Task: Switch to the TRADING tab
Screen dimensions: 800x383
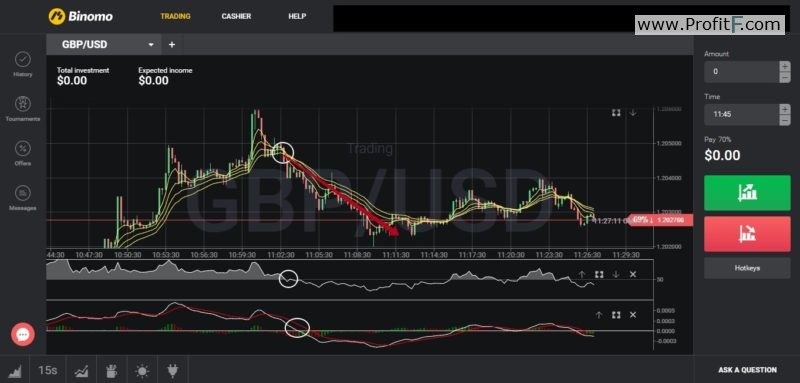Action: coord(175,16)
